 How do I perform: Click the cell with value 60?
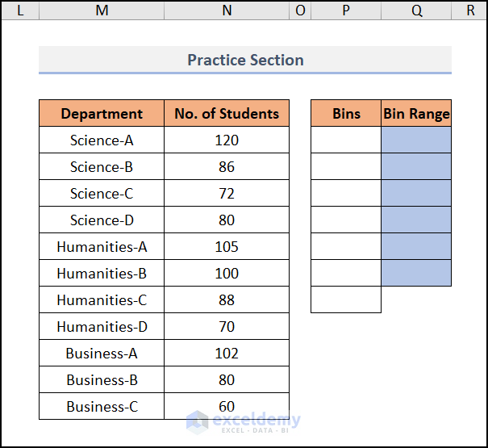click(227, 407)
